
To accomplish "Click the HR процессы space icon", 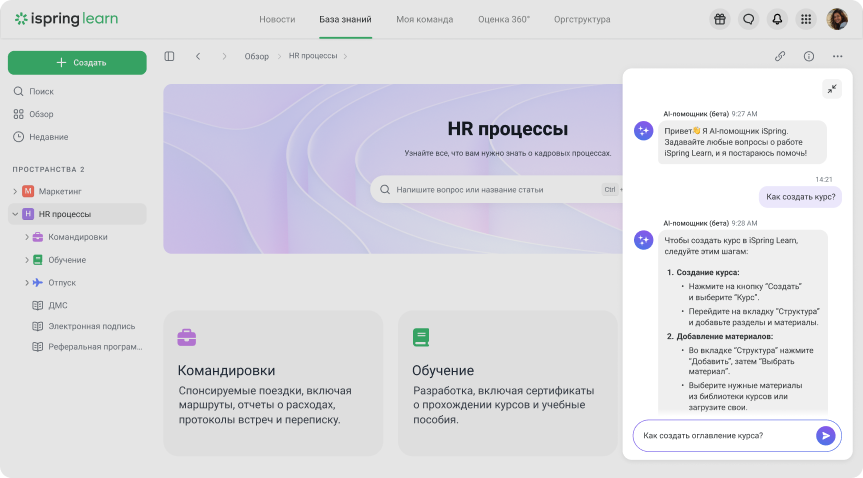I will click(28, 214).
